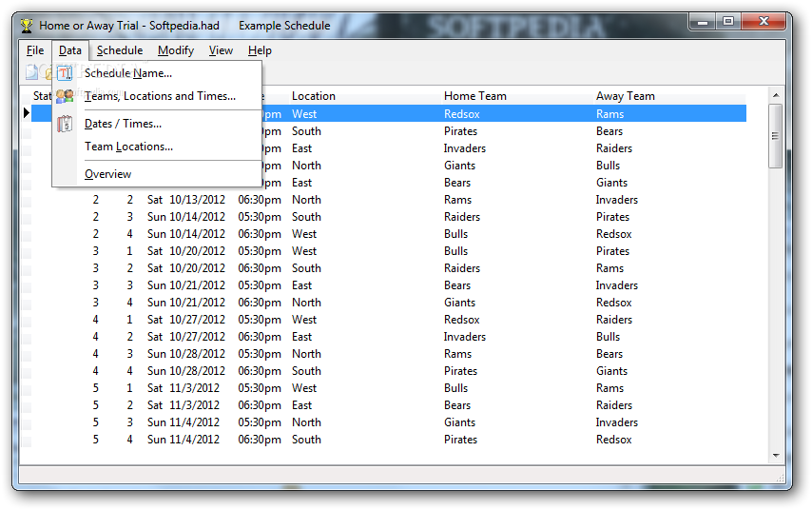
Task: Click the Away Team column header
Action: pyautogui.click(x=625, y=96)
